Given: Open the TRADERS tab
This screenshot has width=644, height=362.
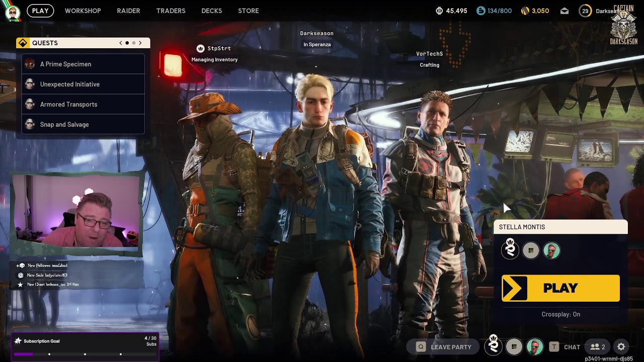Looking at the screenshot, I should 171,11.
